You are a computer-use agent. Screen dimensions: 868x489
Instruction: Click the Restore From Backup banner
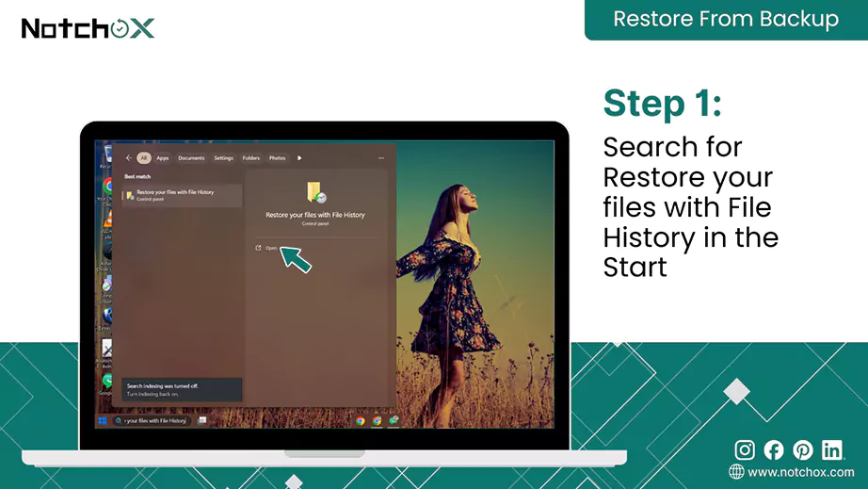point(726,20)
